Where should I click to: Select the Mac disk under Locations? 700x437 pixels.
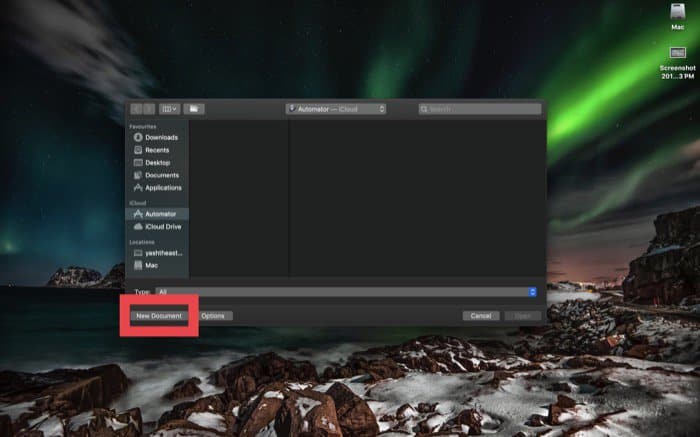pos(151,265)
